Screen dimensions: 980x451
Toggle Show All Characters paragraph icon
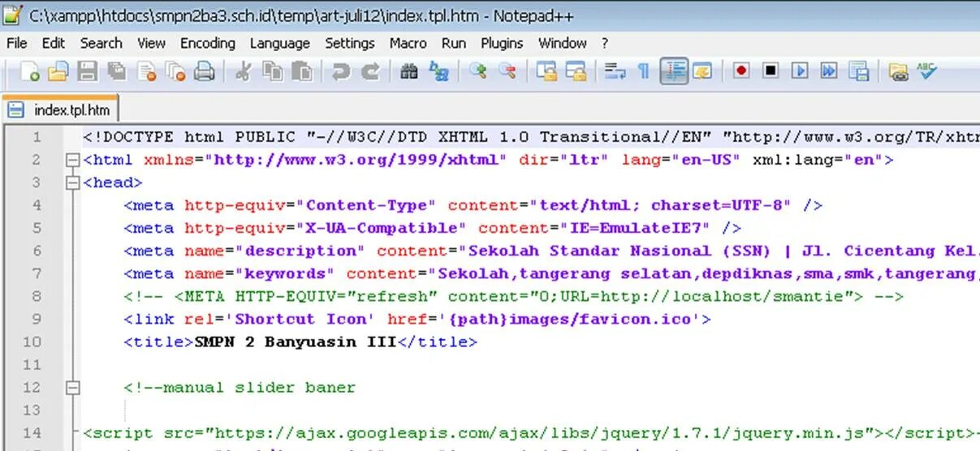point(643,71)
